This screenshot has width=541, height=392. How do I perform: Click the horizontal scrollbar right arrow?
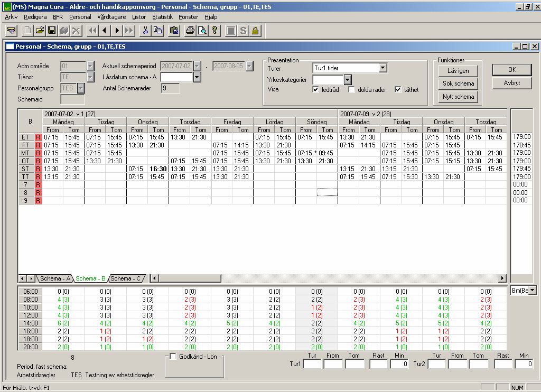pos(502,278)
